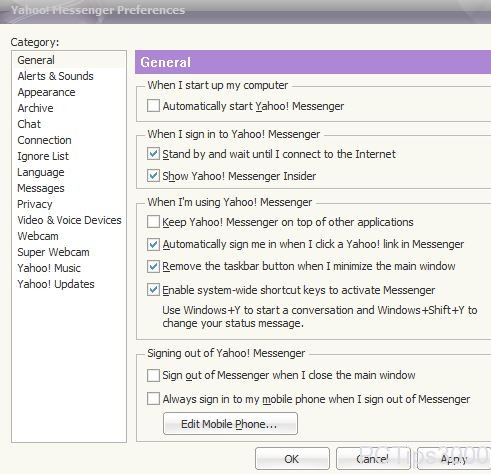Check Sign out of Messenger when closing
The height and width of the screenshot is (474, 491).
(x=153, y=375)
